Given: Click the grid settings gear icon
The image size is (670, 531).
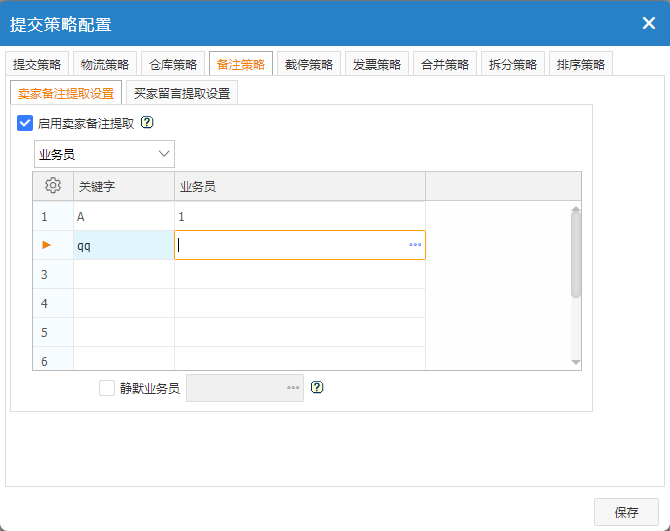Looking at the screenshot, I should (x=53, y=186).
